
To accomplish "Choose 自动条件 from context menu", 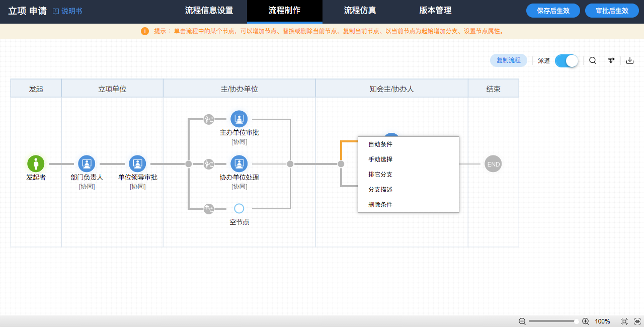I will coord(409,144).
